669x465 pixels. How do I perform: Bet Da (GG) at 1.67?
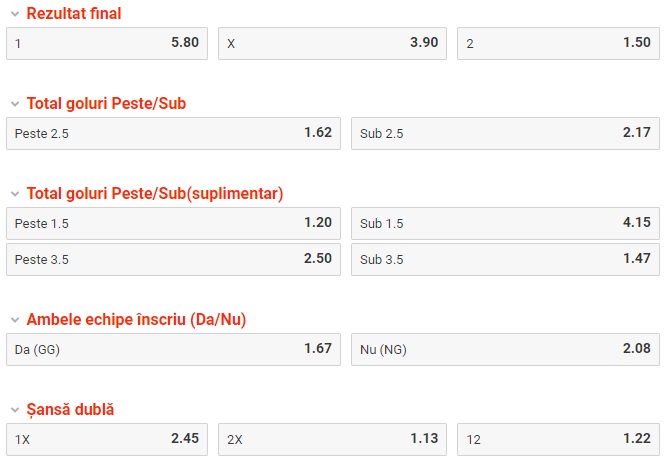[173, 349]
